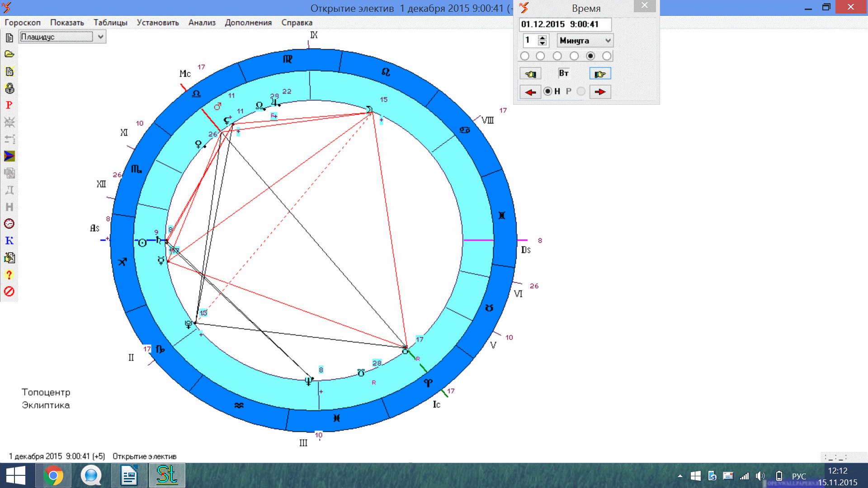This screenshot has height=488, width=868.
Task: Select the first radio button in Время panel
Action: (x=525, y=56)
